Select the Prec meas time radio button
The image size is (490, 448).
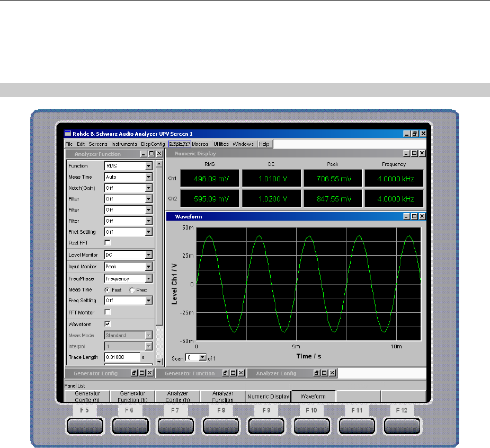click(132, 290)
